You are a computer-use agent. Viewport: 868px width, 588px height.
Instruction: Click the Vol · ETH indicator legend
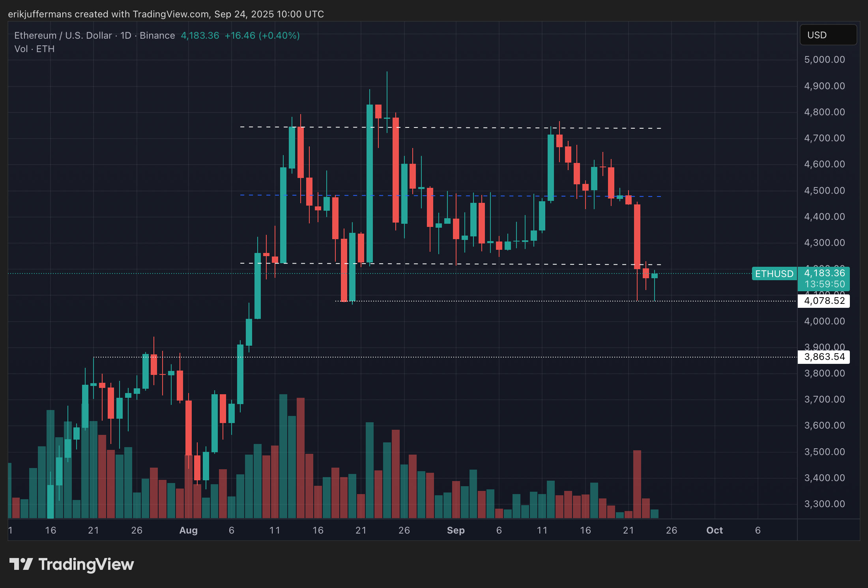tap(34, 49)
